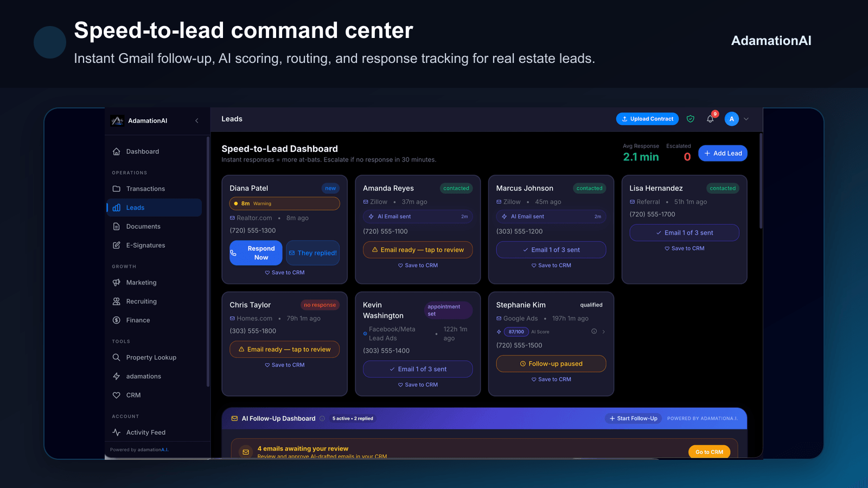
Task: Save Kevin Washington to CRM
Action: [x=418, y=385]
